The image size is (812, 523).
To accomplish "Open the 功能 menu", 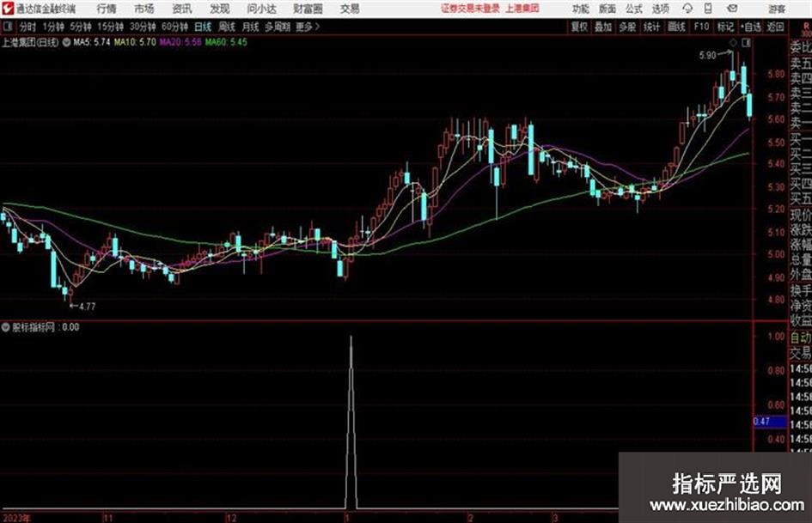I will tap(581, 9).
